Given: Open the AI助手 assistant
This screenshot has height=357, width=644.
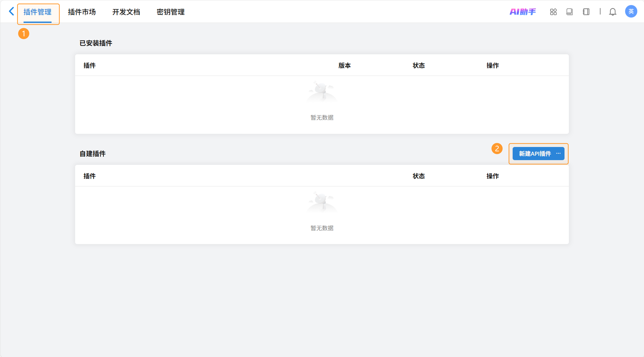Looking at the screenshot, I should pyautogui.click(x=523, y=12).
